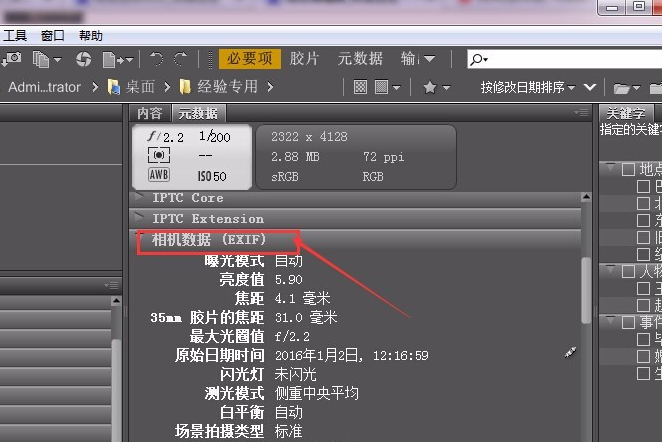Check the keyword starting with 赵 under 人物
662x442 pixels.
[643, 305]
